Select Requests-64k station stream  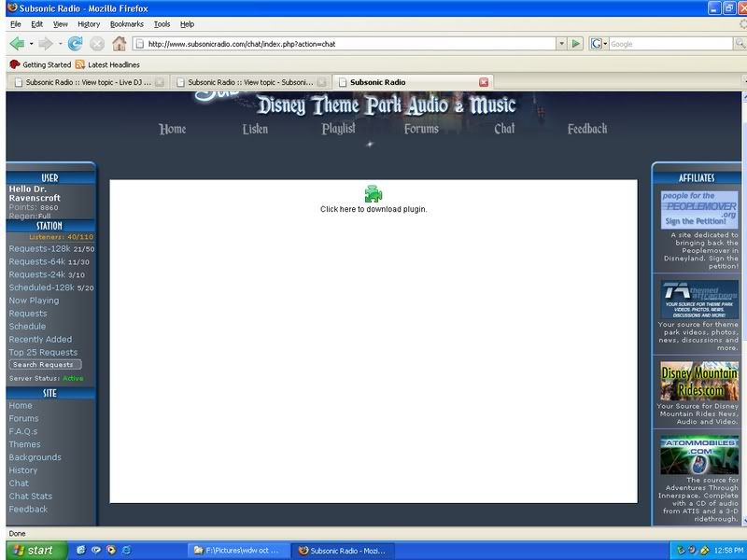pos(36,261)
